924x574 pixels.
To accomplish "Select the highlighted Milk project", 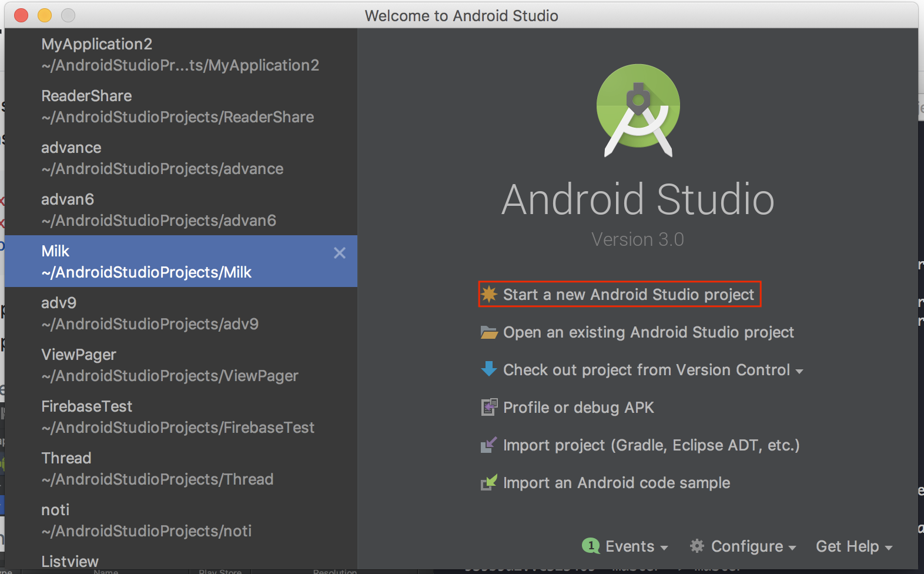I will (181, 261).
